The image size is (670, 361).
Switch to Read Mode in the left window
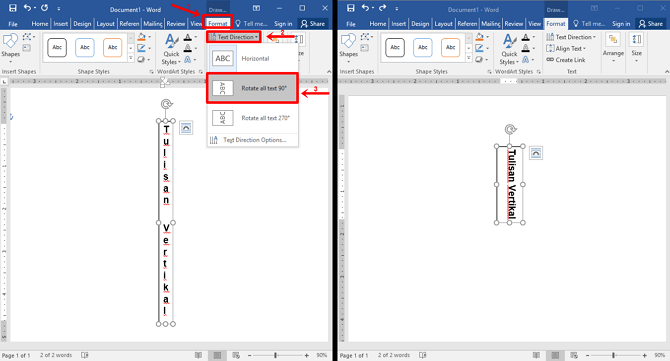coord(198,355)
